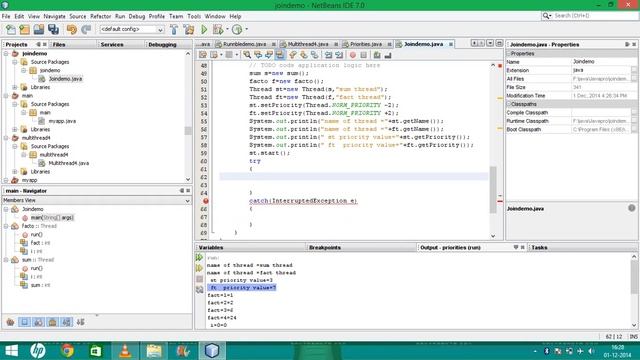Click the Profile Main Project icon

(x=237, y=29)
